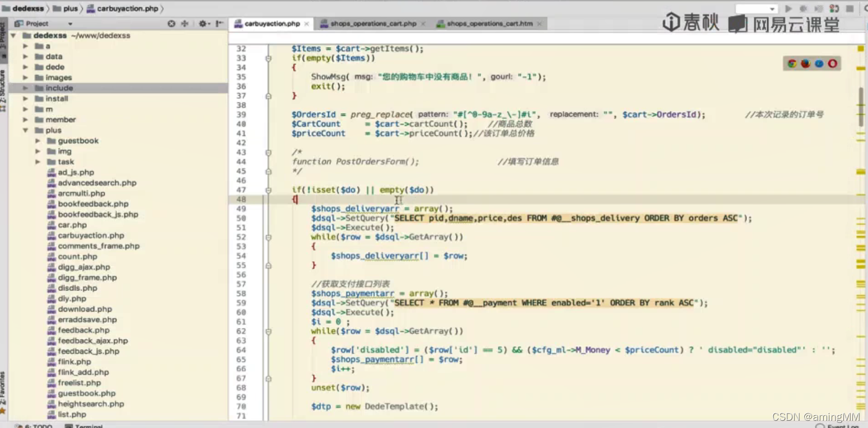Image resolution: width=868 pixels, height=428 pixels.
Task: Select comments_frame.php file
Action: [99, 246]
